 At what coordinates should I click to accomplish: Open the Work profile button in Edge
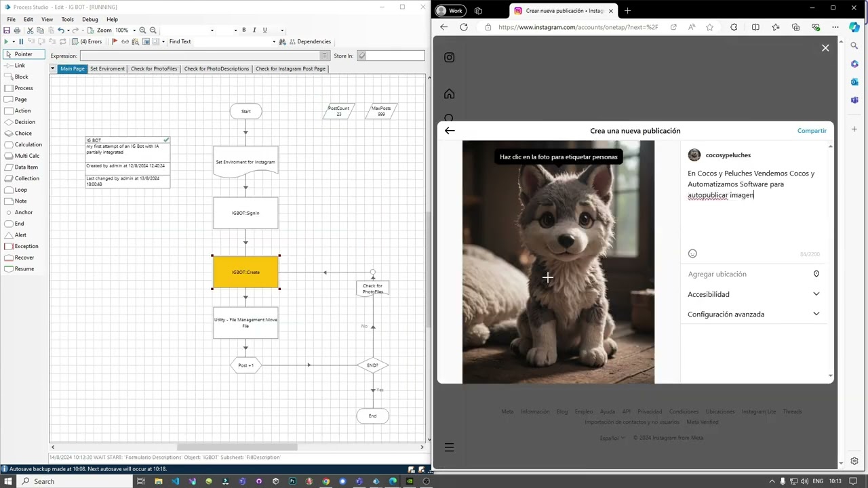450,10
